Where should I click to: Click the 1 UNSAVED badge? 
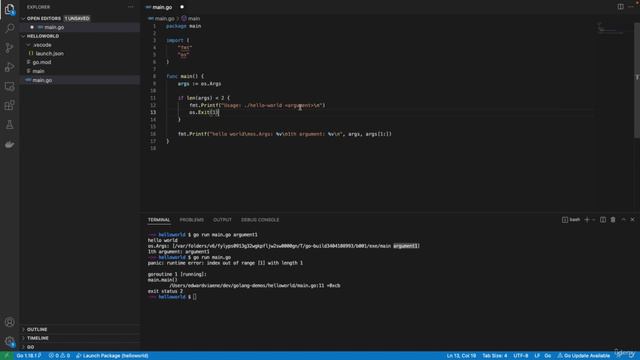(x=77, y=18)
